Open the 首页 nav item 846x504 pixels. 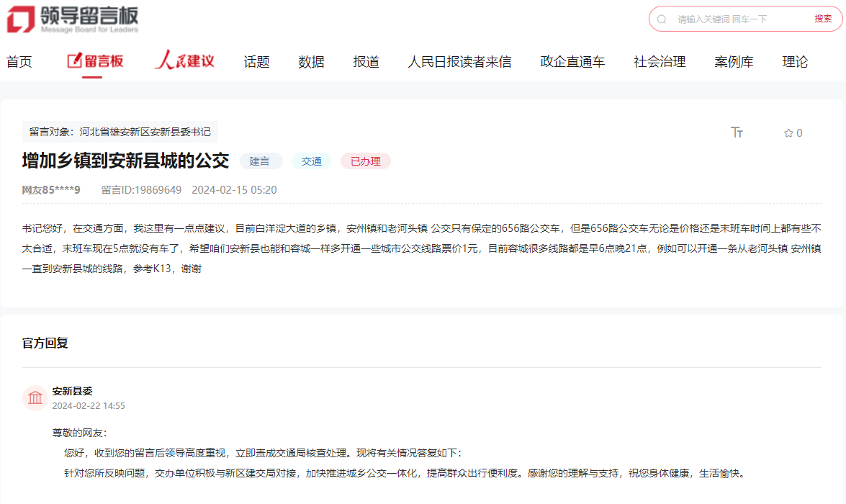pyautogui.click(x=19, y=62)
